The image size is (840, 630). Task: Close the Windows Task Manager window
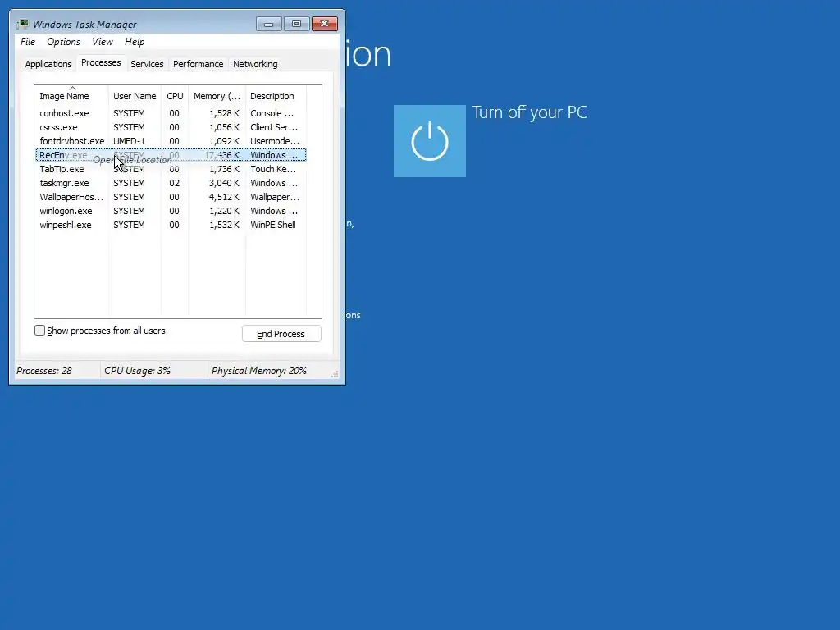[325, 24]
